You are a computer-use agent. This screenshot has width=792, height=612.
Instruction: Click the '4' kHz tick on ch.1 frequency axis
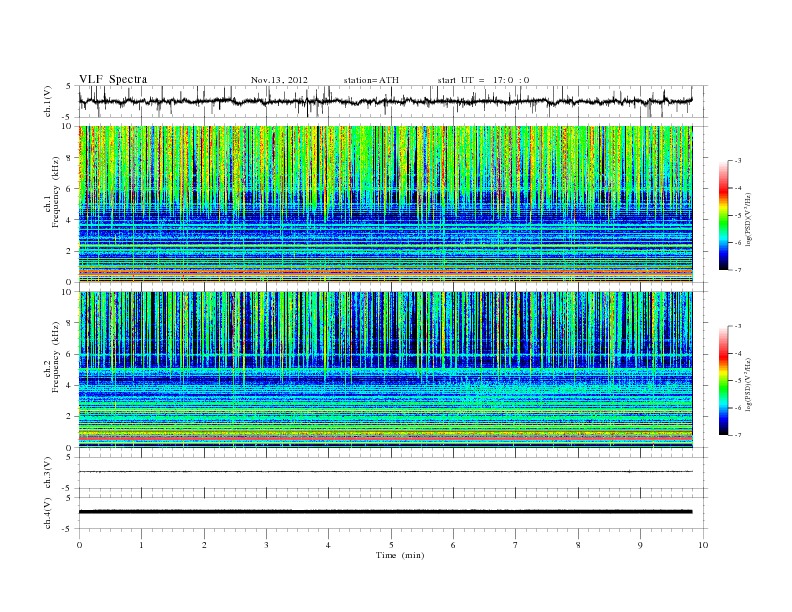point(69,220)
